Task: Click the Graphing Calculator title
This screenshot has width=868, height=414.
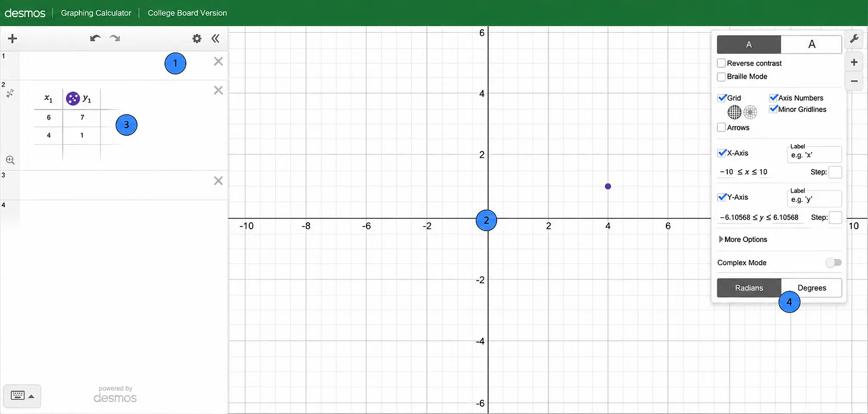Action: [96, 13]
